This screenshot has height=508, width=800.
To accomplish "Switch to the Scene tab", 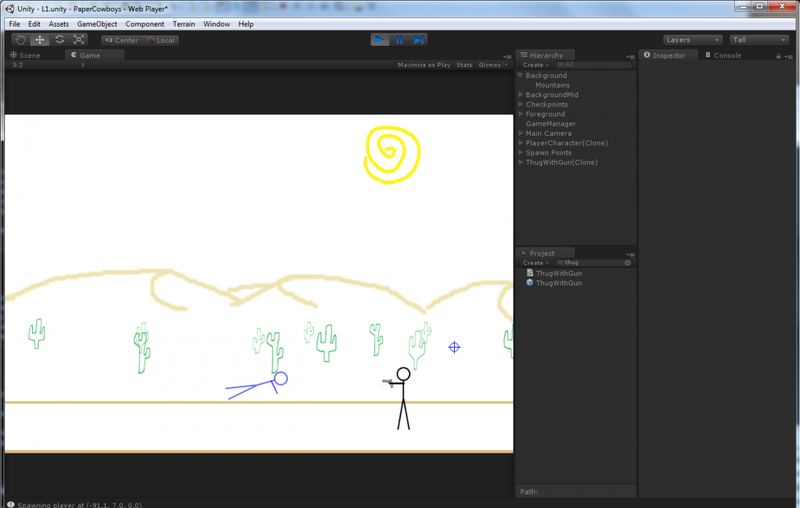I will pos(26,55).
